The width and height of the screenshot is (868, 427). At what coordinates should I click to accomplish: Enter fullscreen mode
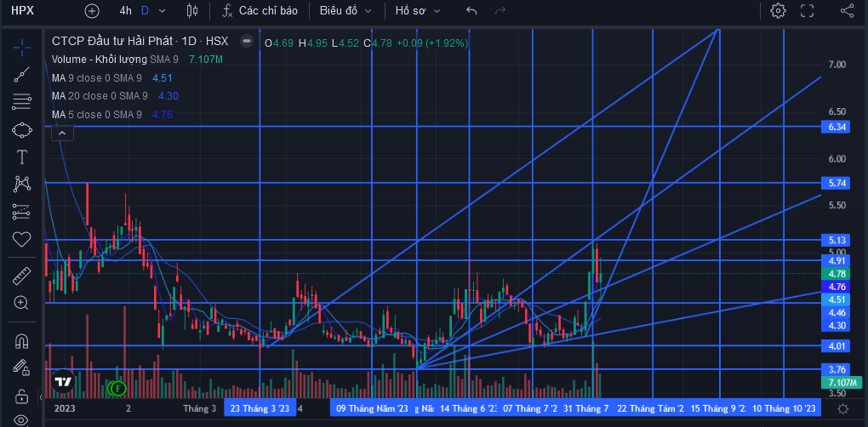click(x=807, y=10)
